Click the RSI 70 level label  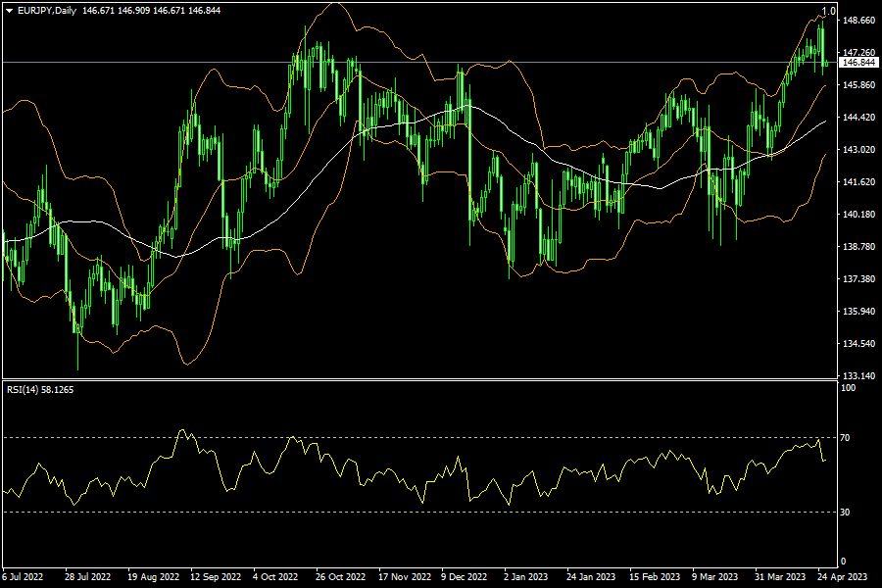[x=845, y=438]
